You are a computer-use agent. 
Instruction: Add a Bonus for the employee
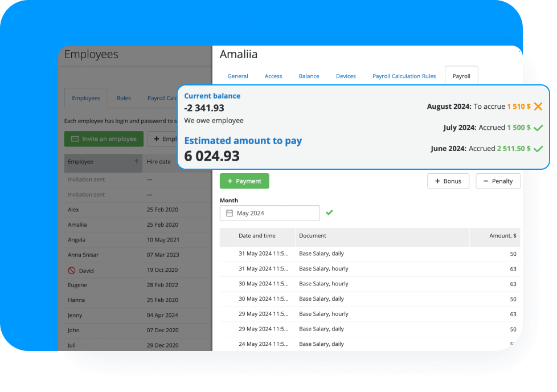(448, 181)
